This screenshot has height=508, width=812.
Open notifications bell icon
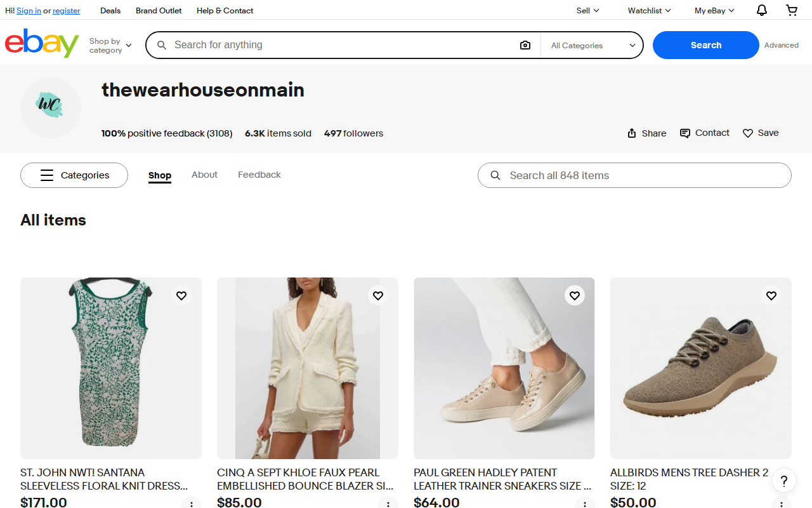pyautogui.click(x=762, y=10)
